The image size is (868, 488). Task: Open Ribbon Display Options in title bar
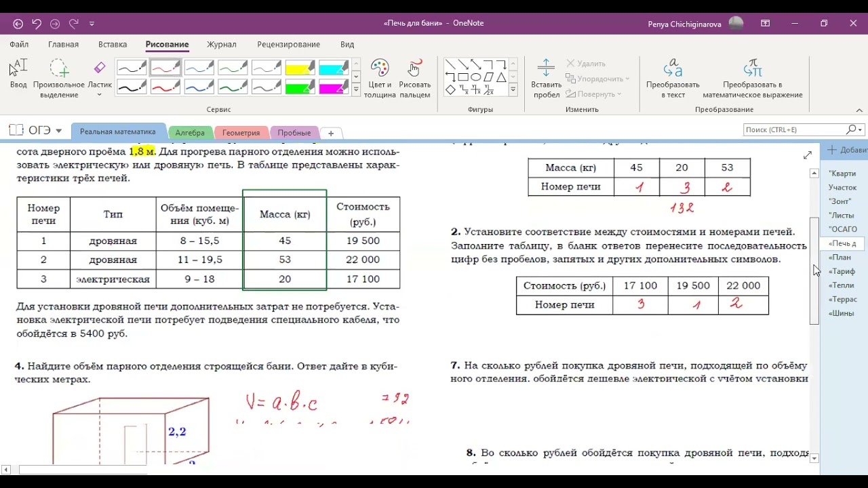click(766, 24)
